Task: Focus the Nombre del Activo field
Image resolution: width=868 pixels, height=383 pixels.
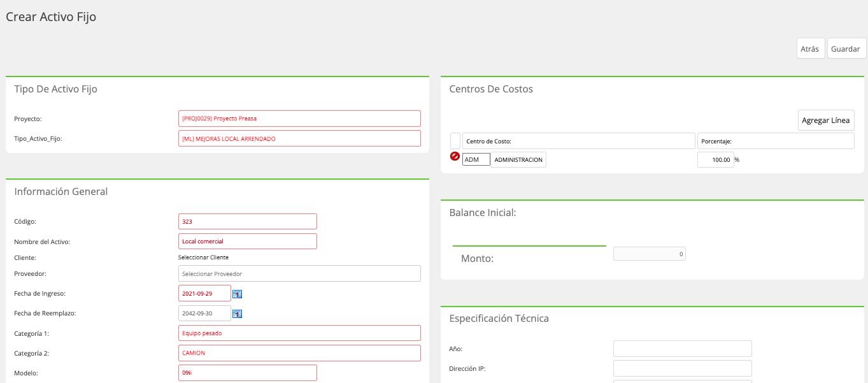Action: tap(248, 242)
